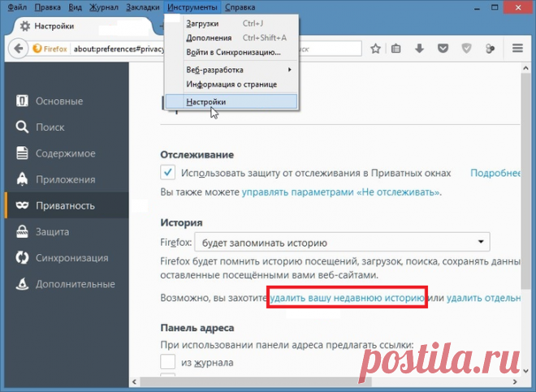Click the Инструменты menu
Viewport: 536px width, 392px height.
(192, 7)
